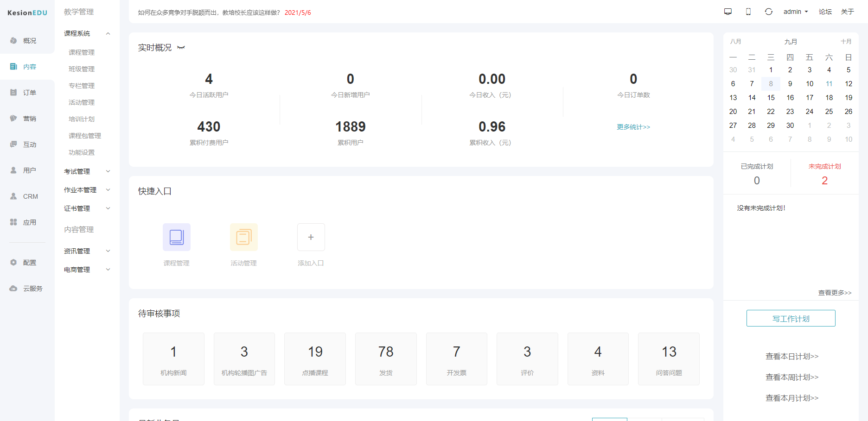Viewport: 868px width, 421px height.
Task: Select 班级管理 in the submenu
Action: [x=82, y=69]
